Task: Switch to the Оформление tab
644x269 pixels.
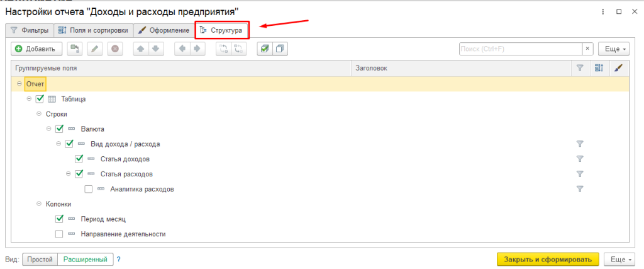Action: click(x=164, y=30)
